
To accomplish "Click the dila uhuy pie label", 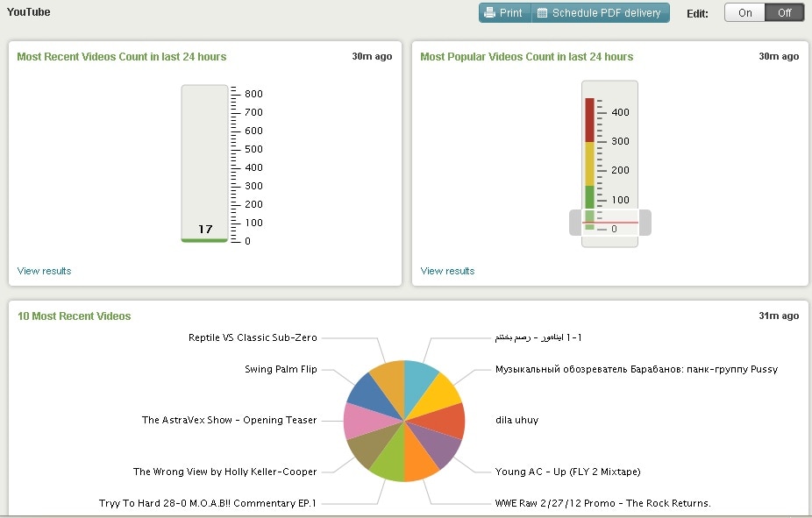I will pos(516,420).
